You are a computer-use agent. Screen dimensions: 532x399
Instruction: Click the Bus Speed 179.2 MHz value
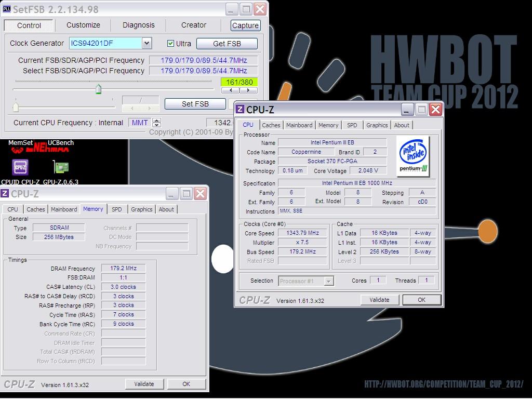(302, 252)
